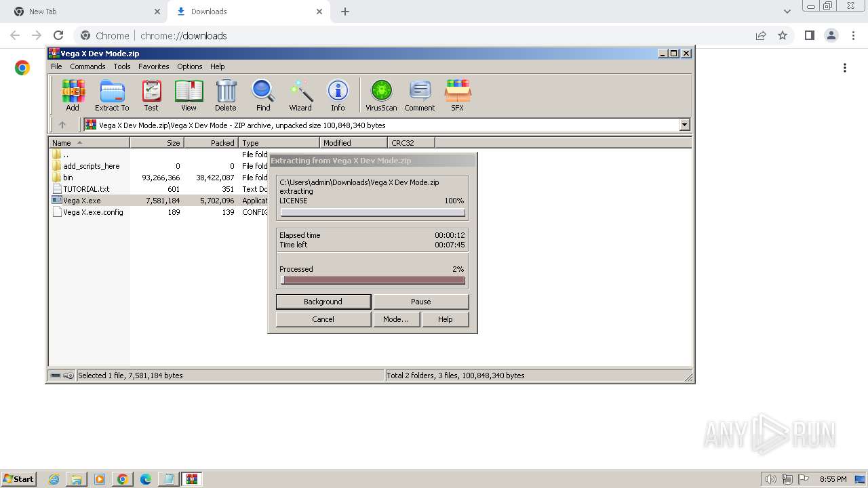The height and width of the screenshot is (488, 868).
Task: Click the Start button
Action: pyautogui.click(x=18, y=479)
